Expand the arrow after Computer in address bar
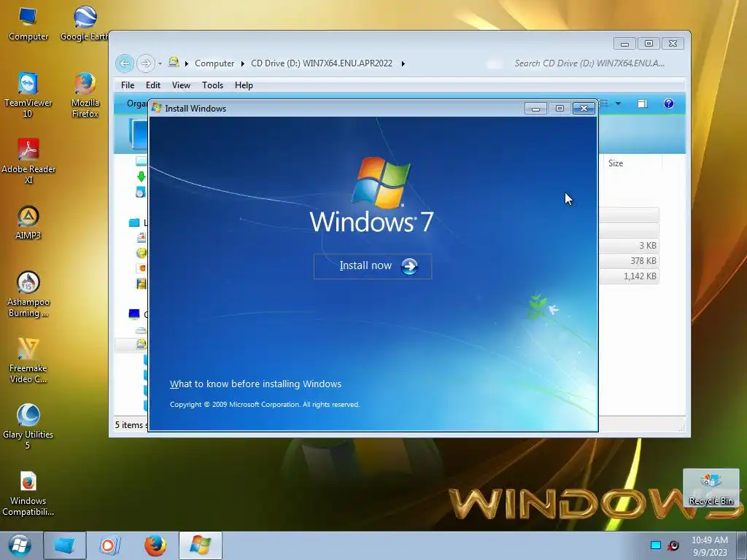 tap(242, 63)
